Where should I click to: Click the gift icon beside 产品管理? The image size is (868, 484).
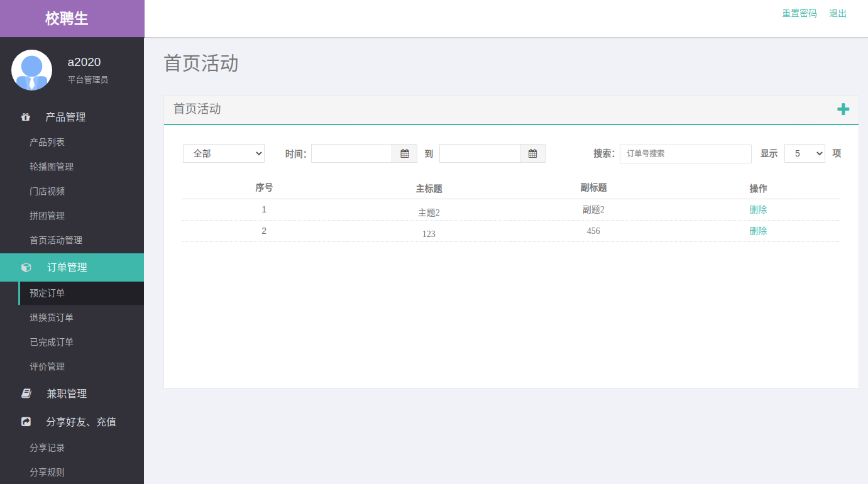click(x=26, y=117)
